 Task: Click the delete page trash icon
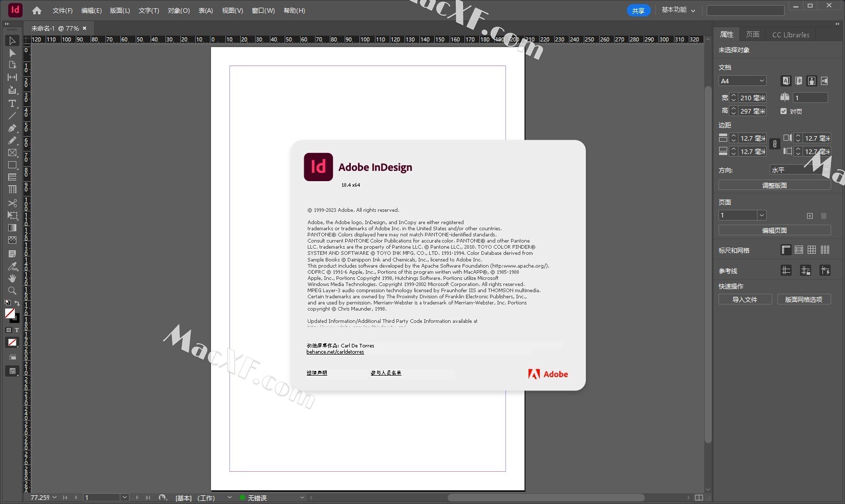(823, 216)
